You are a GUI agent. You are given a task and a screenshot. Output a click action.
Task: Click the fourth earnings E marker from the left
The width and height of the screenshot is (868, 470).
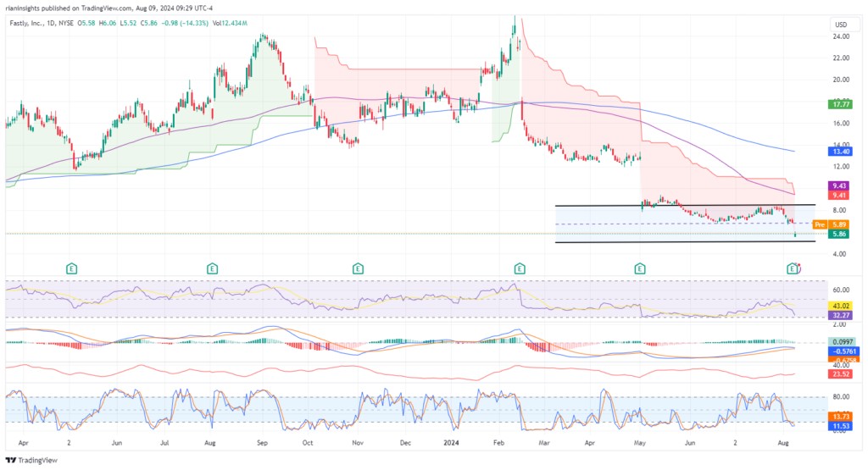coord(517,268)
